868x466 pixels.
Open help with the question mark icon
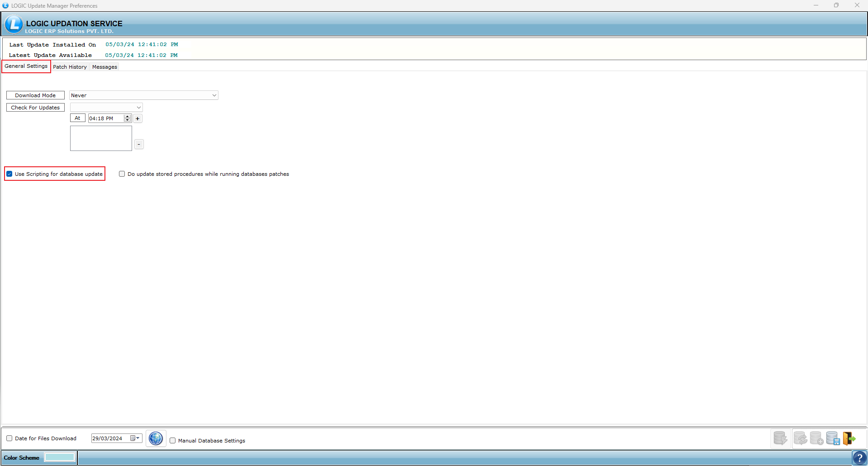859,458
